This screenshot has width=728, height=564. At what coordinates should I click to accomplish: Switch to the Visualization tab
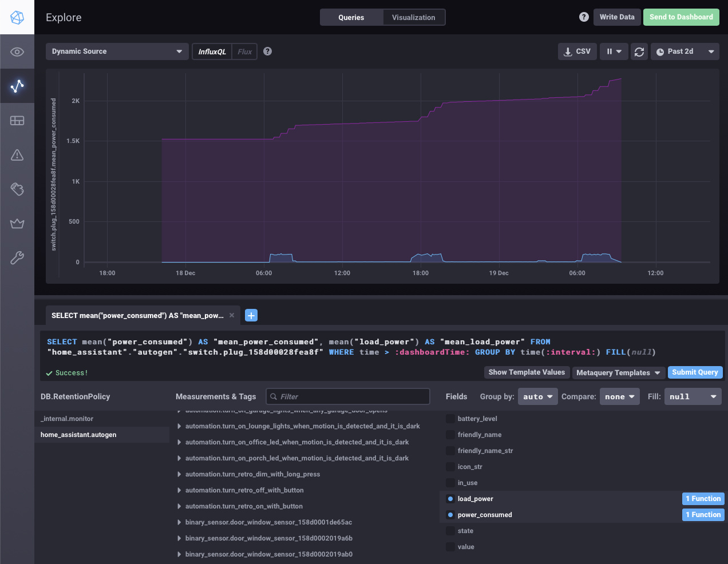pyautogui.click(x=414, y=17)
